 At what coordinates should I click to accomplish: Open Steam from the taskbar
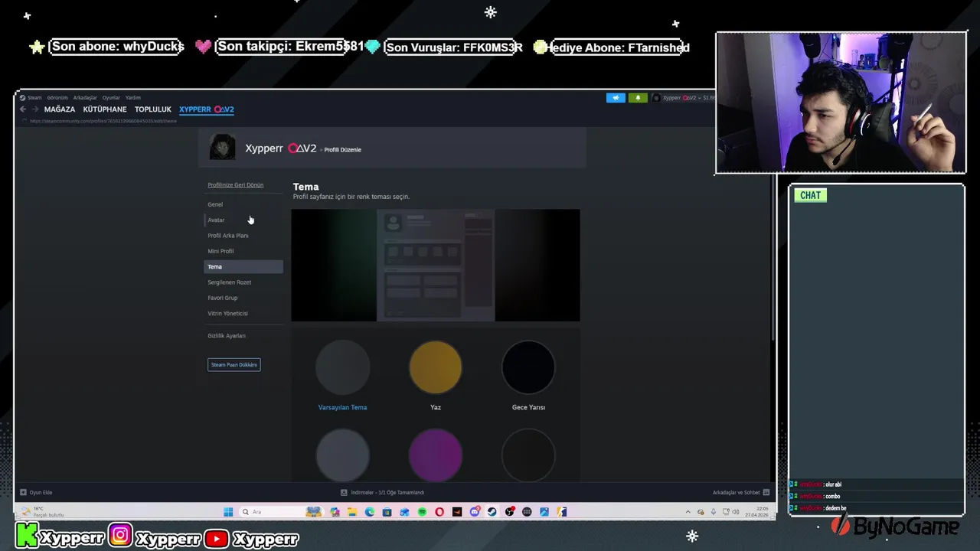tap(492, 512)
